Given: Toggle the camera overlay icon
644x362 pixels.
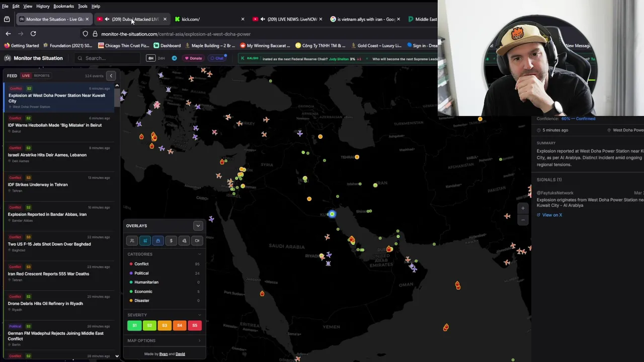Looking at the screenshot, I should click(197, 241).
